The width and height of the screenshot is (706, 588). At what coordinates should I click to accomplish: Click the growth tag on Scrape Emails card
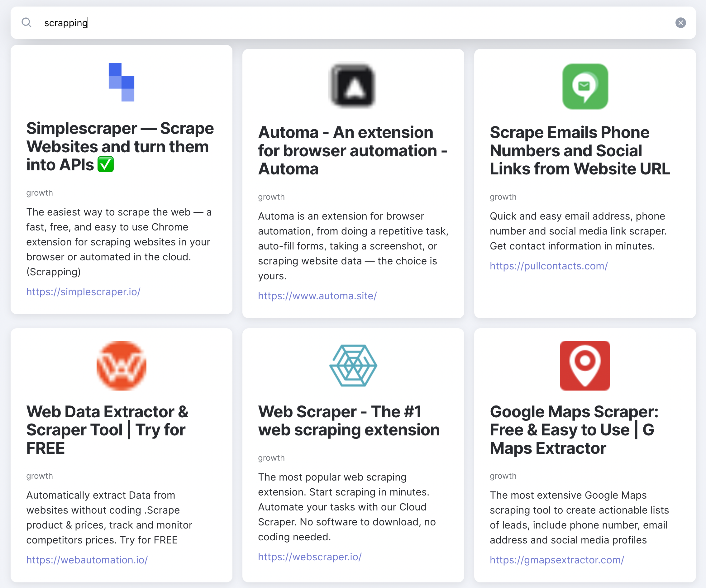coord(503,197)
